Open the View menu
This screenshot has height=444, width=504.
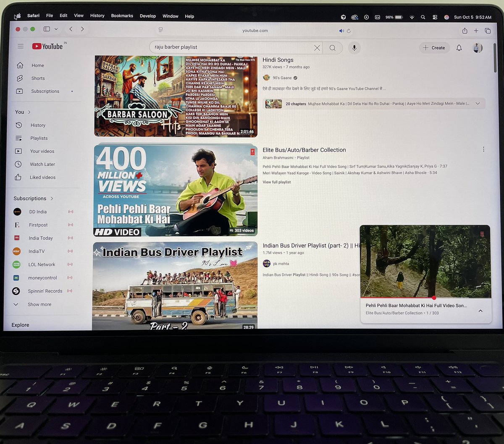(79, 16)
